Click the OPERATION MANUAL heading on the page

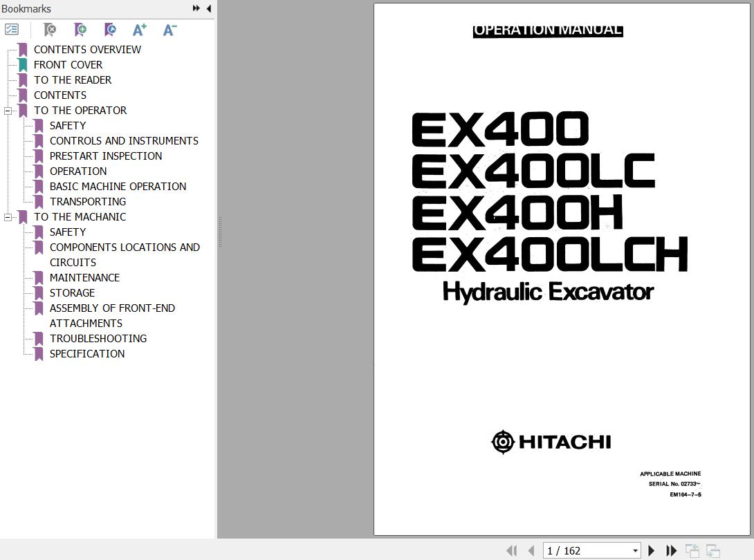548,30
